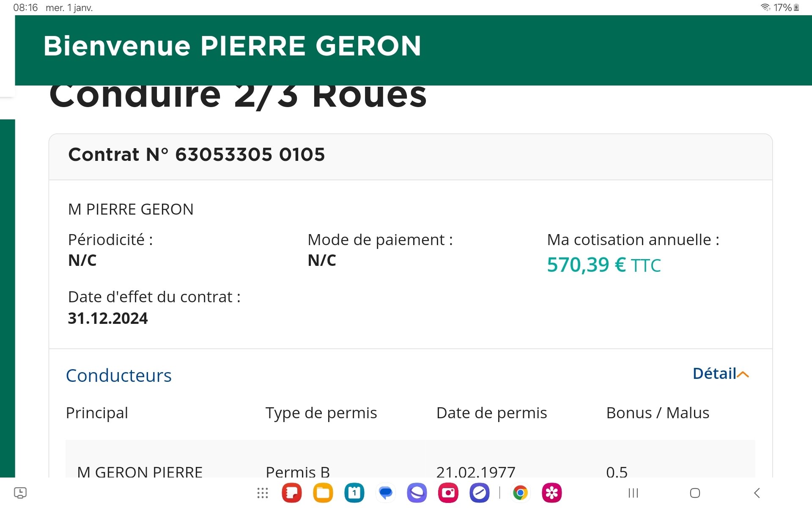This screenshot has height=508, width=812.
Task: Go back with the back arrow
Action: [x=757, y=493]
